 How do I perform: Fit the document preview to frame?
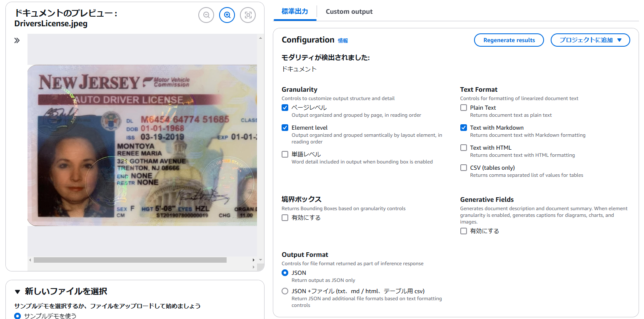click(248, 15)
